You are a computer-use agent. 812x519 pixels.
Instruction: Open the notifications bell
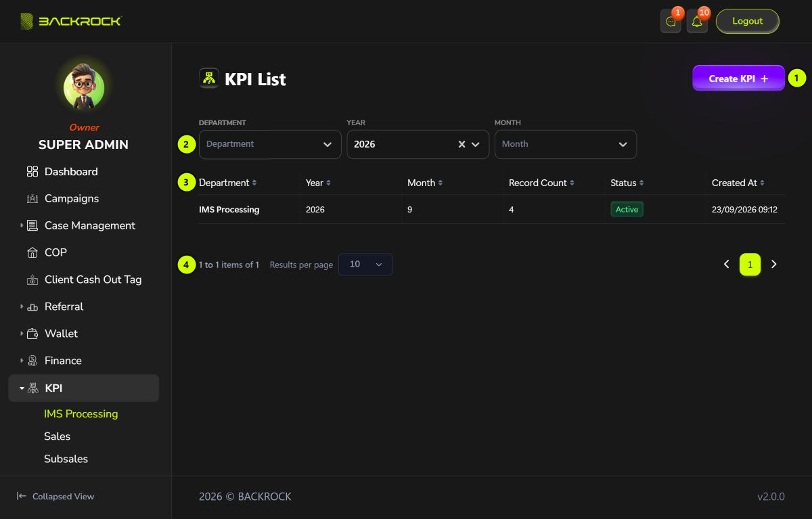pyautogui.click(x=697, y=22)
